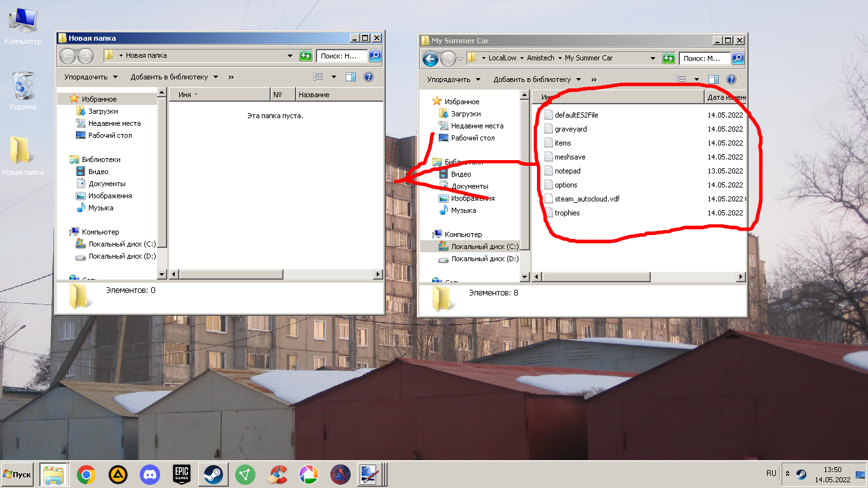Click the Steam icon in system tray
Viewport: 868px width, 488px height.
click(801, 474)
